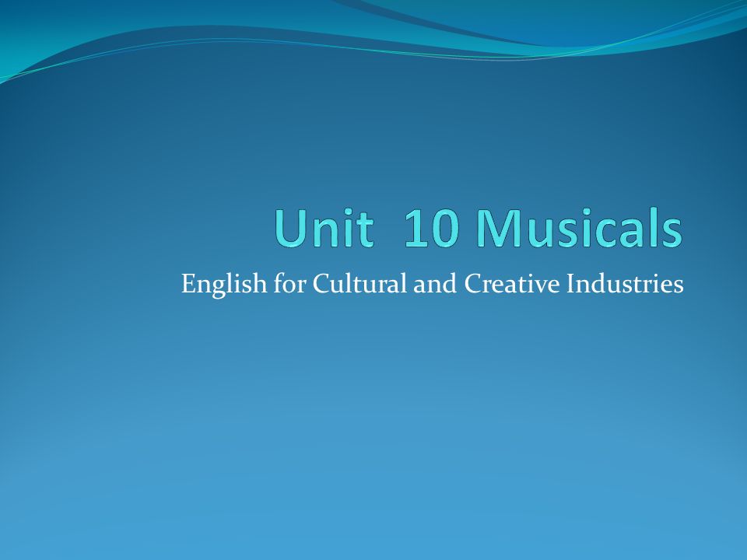Select the subtitle 'English for Cultural and Creative Industries'

coord(432,285)
